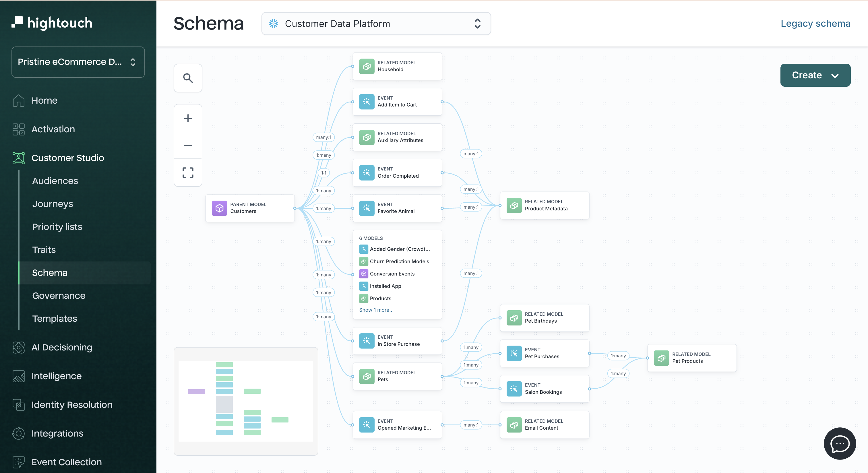The width and height of the screenshot is (868, 473).
Task: Click the Activation sidebar icon
Action: (x=19, y=129)
